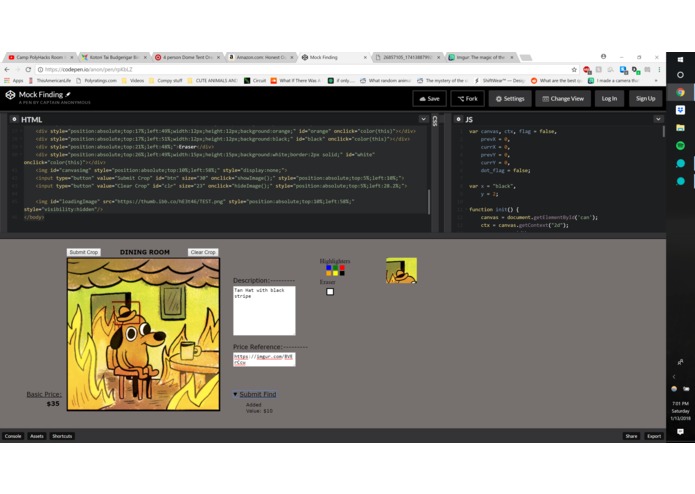Switch to 4 person Dome Tent tab
This screenshot has height=494, width=695.
click(x=187, y=57)
